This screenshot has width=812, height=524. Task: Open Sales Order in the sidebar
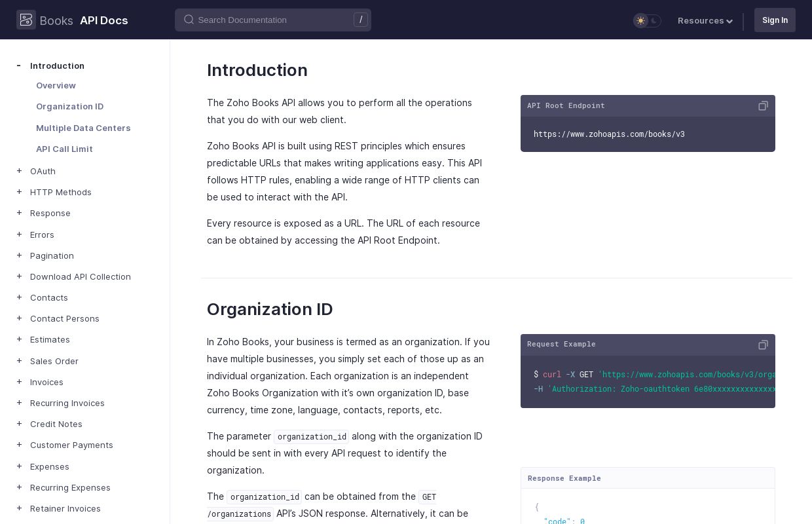(54, 361)
